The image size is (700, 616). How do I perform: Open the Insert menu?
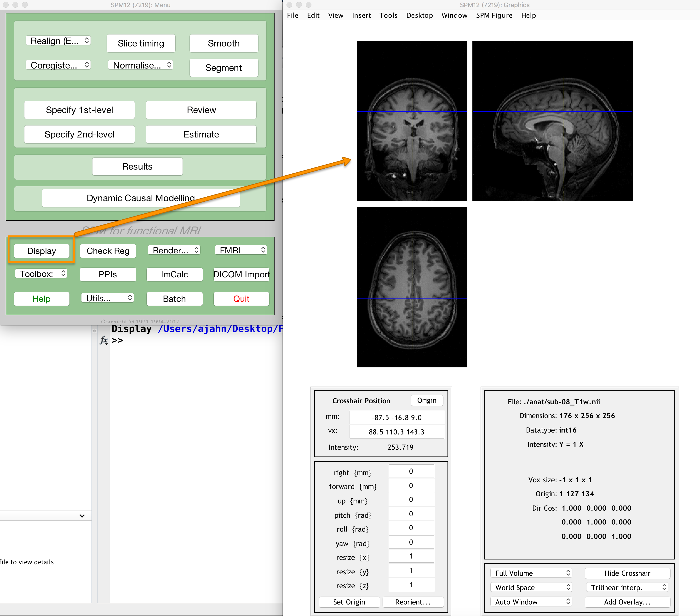(361, 15)
